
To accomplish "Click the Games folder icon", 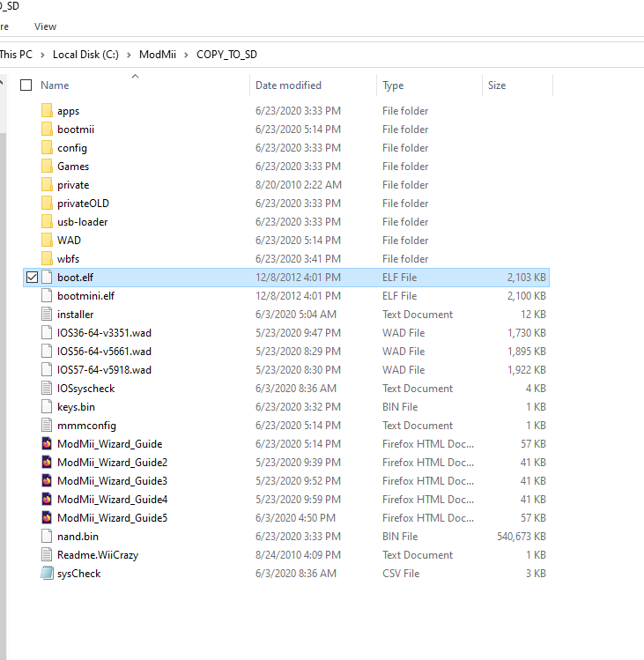I will pyautogui.click(x=48, y=167).
